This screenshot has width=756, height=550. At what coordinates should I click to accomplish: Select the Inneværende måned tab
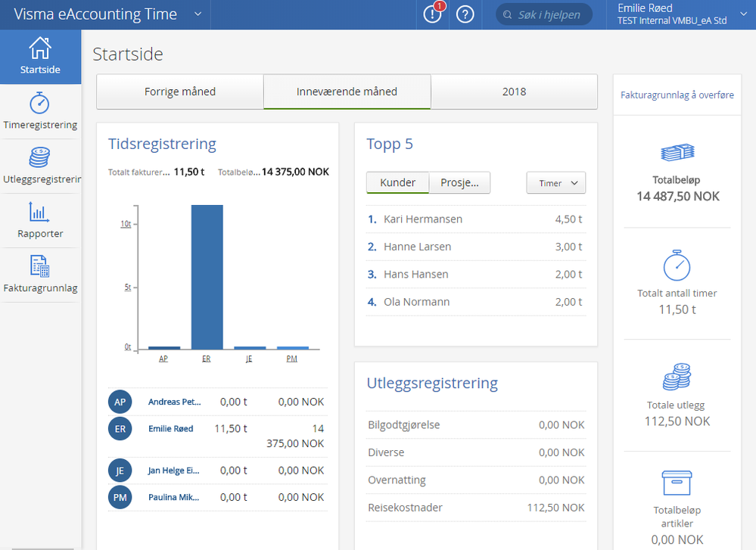[x=347, y=92]
